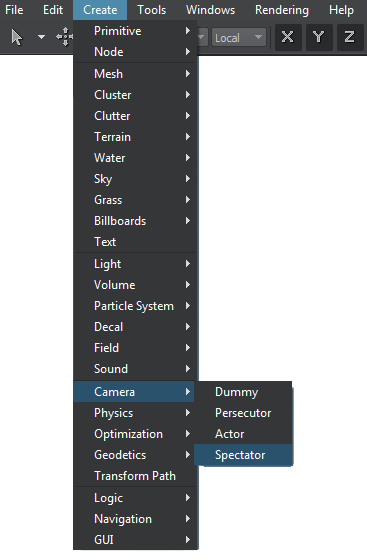Select Transform Path menu item
The width and height of the screenshot is (367, 560).
click(135, 476)
